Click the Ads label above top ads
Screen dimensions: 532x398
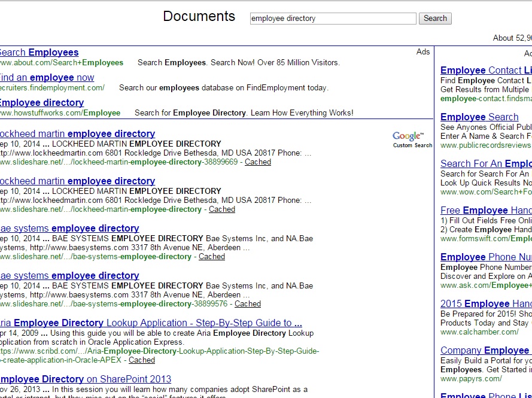tap(422, 51)
